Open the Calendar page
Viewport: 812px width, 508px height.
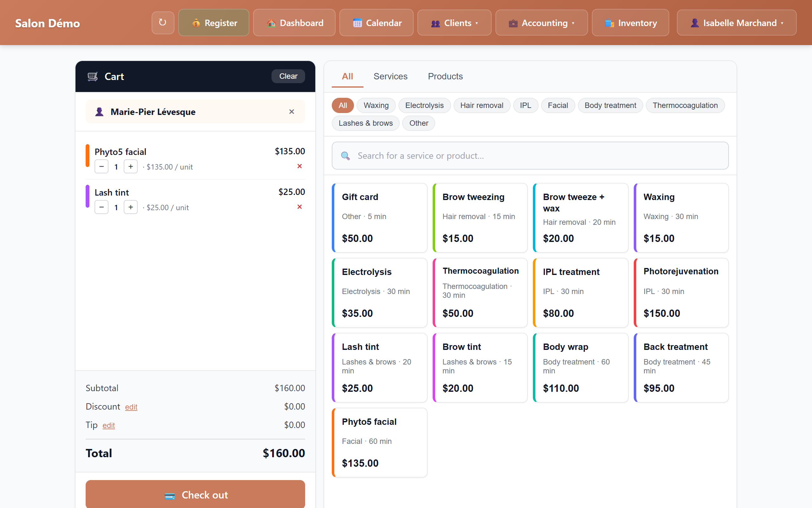click(376, 23)
